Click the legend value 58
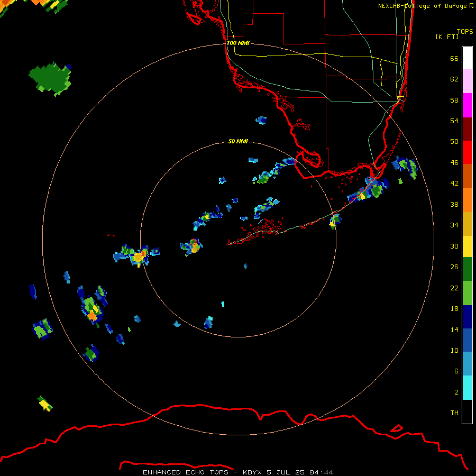The height and width of the screenshot is (476, 476). coord(454,100)
